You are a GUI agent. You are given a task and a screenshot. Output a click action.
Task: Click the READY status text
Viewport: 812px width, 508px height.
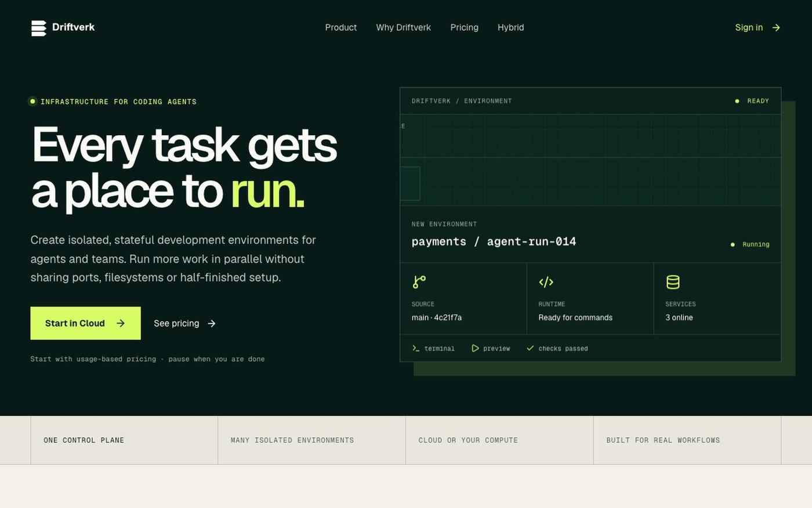pos(758,101)
